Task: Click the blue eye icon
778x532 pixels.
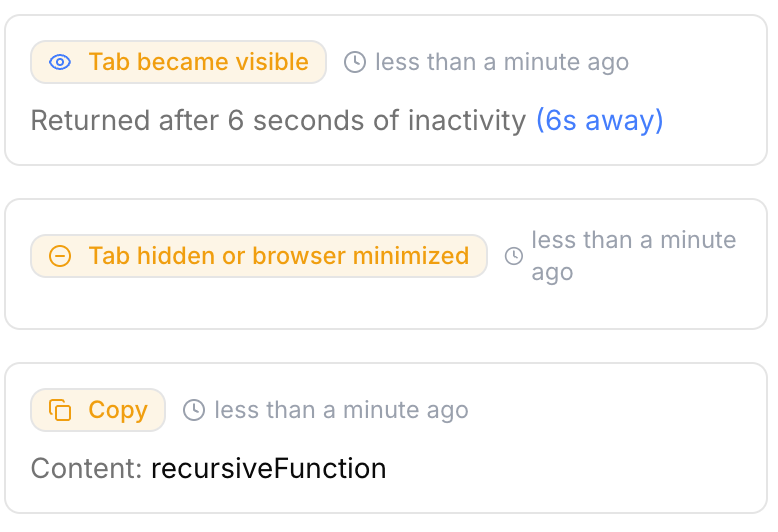Action: click(60, 62)
